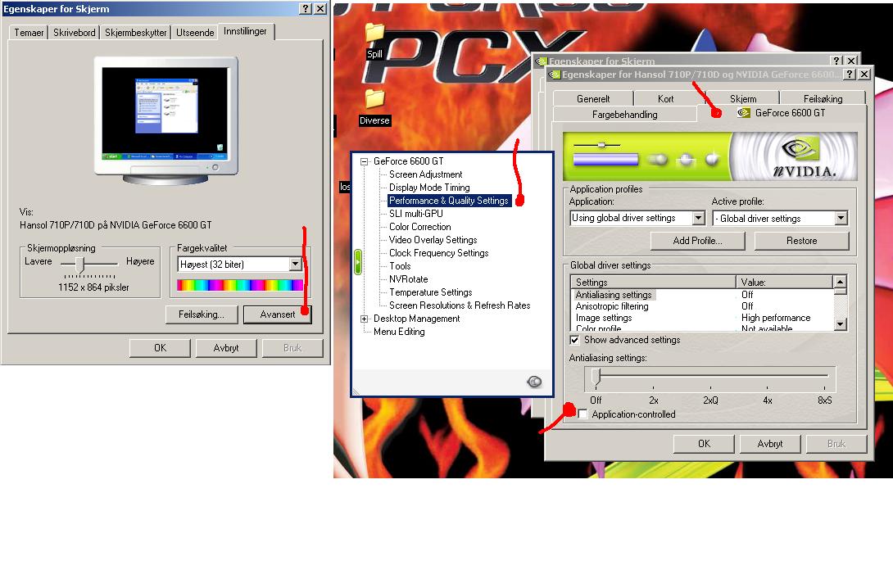Click the Settings column header
The width and height of the screenshot is (893, 588).
[x=653, y=283]
